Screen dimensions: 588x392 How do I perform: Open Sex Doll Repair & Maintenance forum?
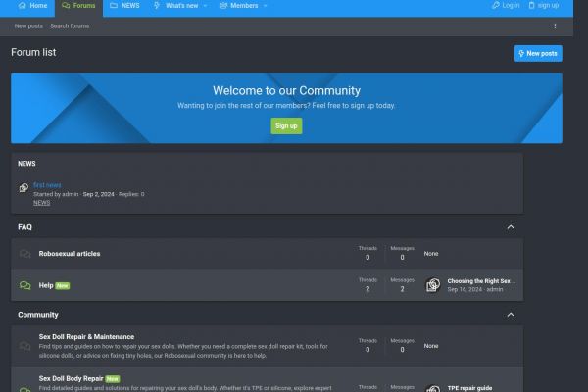pos(86,337)
